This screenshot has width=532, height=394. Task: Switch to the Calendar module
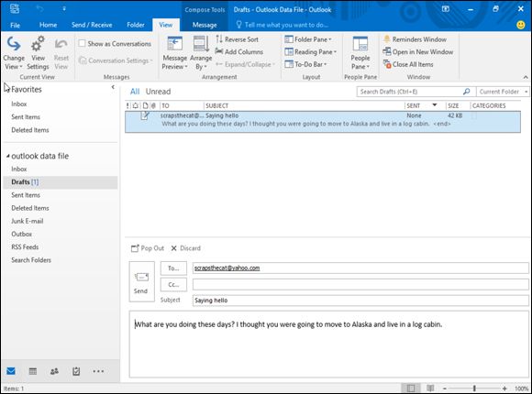(33, 371)
